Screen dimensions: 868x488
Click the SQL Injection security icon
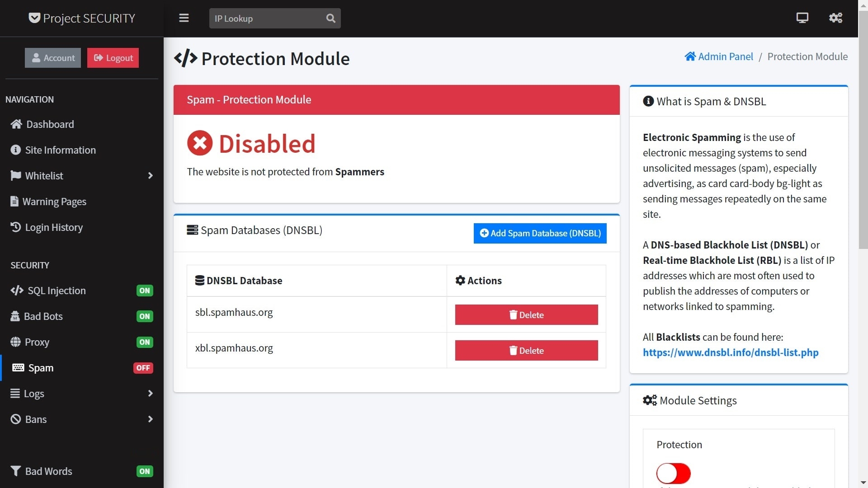pos(16,290)
